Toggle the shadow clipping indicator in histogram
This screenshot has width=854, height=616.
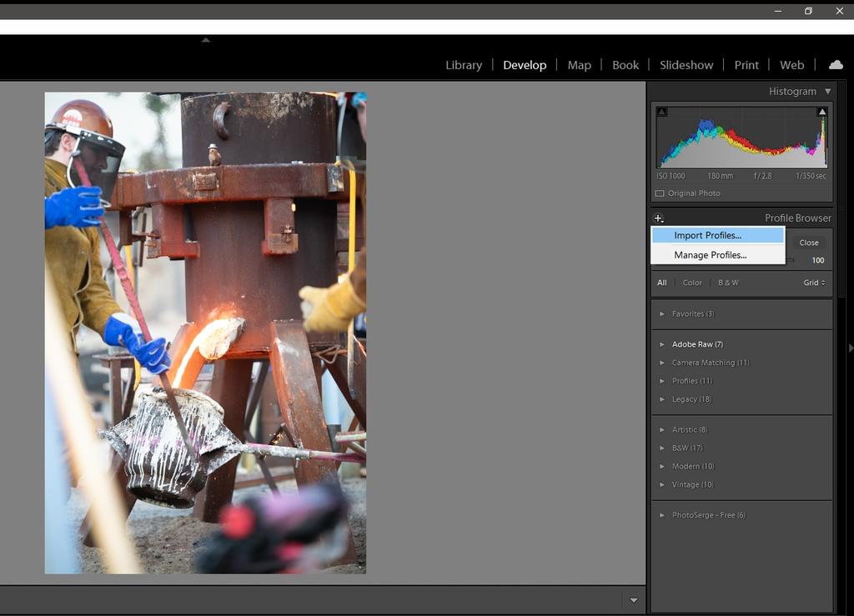(662, 112)
